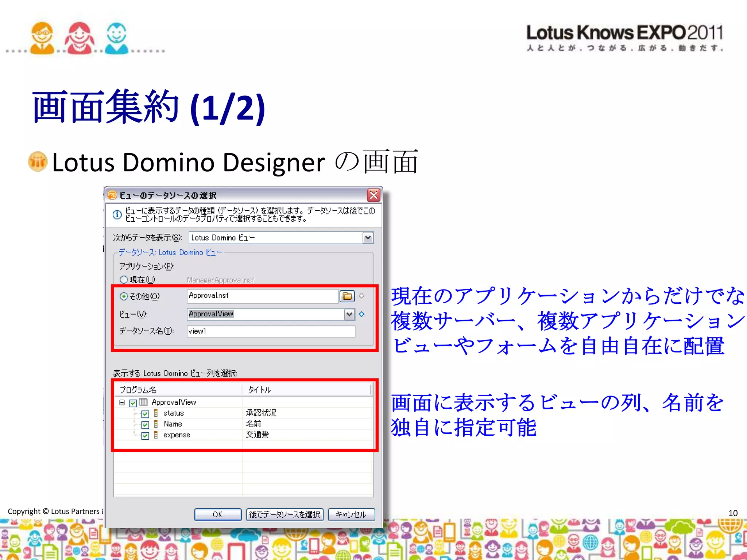
Task: Click the column icon beside Name
Action: coord(156,424)
